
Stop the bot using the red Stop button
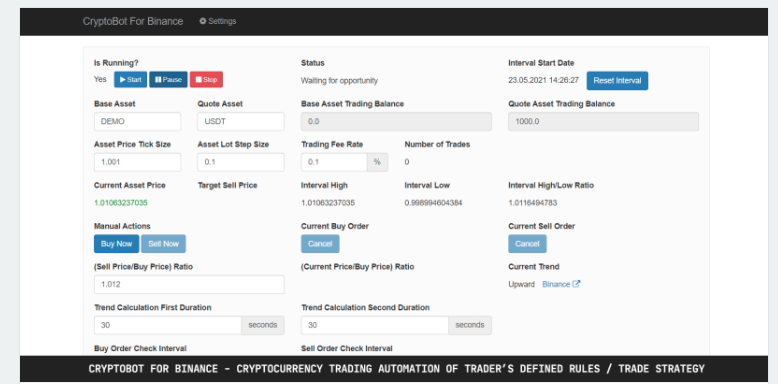click(x=206, y=79)
